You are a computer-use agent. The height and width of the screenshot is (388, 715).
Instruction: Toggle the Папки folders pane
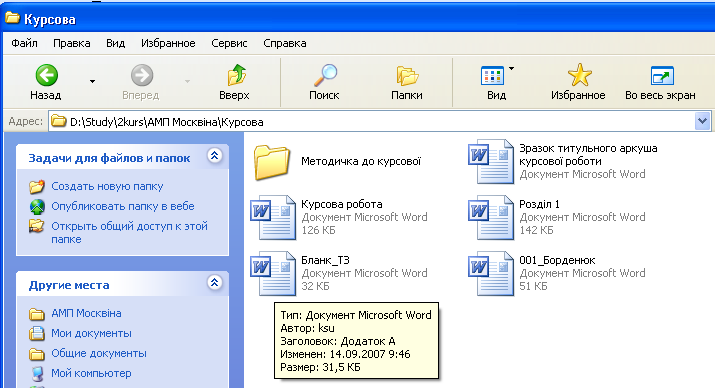(x=407, y=76)
